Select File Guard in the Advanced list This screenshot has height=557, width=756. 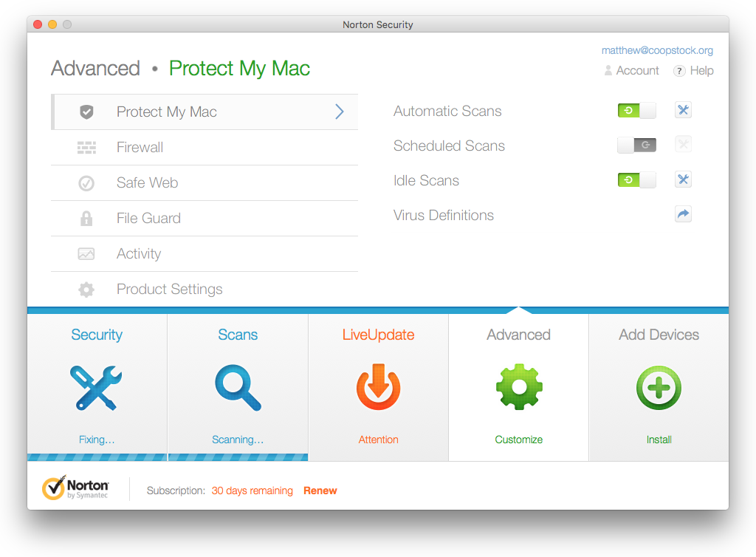205,219
